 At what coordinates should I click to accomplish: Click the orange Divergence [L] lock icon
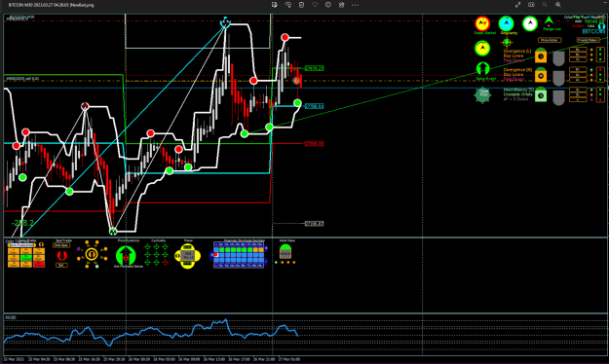541,55
